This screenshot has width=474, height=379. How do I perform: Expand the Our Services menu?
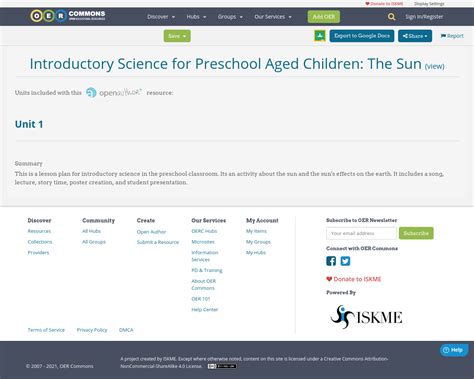tap(273, 17)
